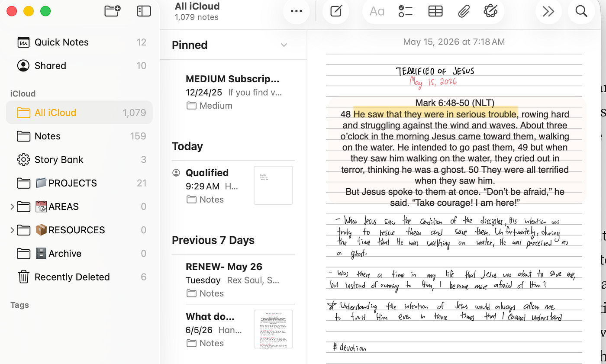
Task: Insert a checklist
Action: pyautogui.click(x=406, y=11)
